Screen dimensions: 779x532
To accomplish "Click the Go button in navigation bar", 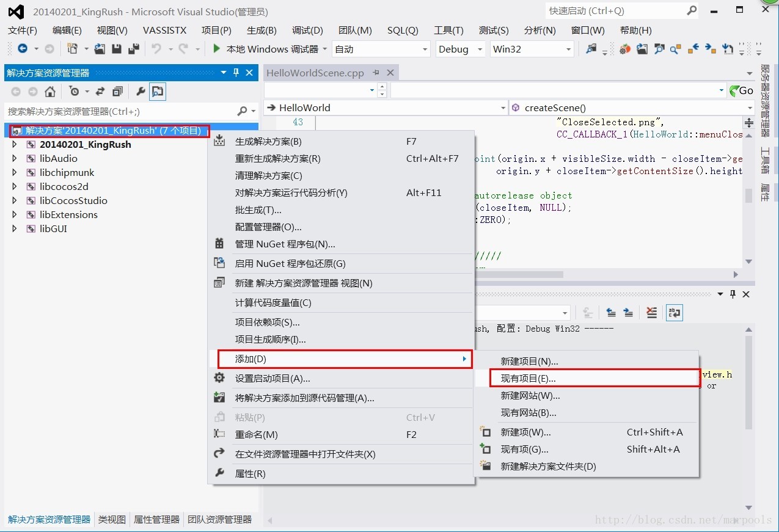I will tap(742, 90).
